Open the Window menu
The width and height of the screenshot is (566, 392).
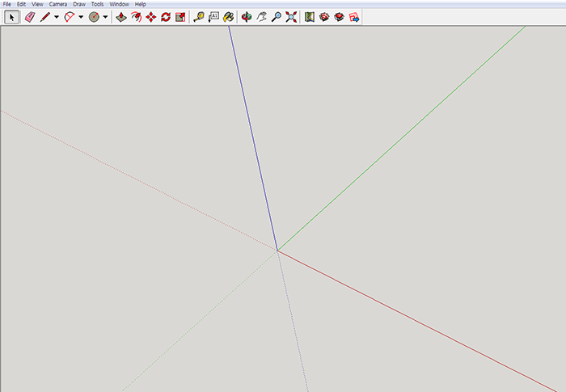119,4
